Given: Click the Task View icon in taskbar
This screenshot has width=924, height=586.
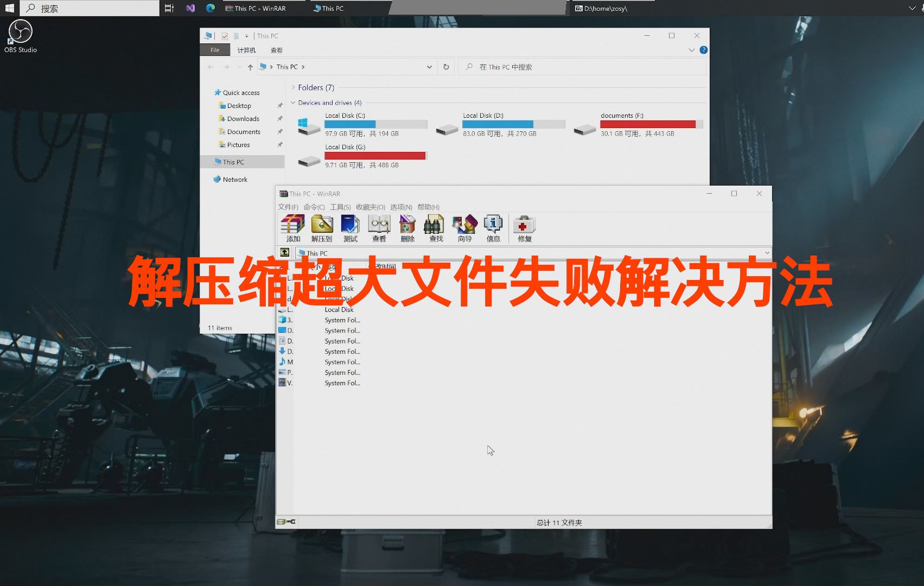Looking at the screenshot, I should tap(169, 8).
